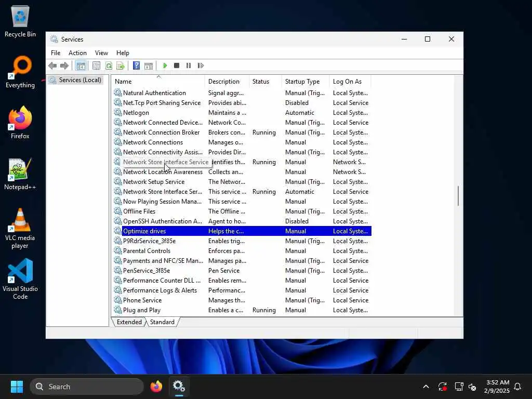Sort by Log On As column header
The height and width of the screenshot is (399, 532).
pyautogui.click(x=350, y=82)
